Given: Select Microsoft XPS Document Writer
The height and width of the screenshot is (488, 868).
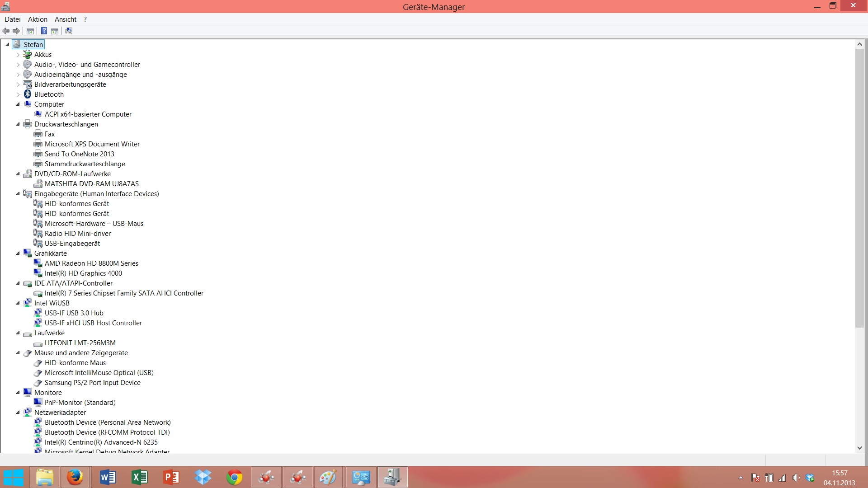Looking at the screenshot, I should tap(92, 144).
